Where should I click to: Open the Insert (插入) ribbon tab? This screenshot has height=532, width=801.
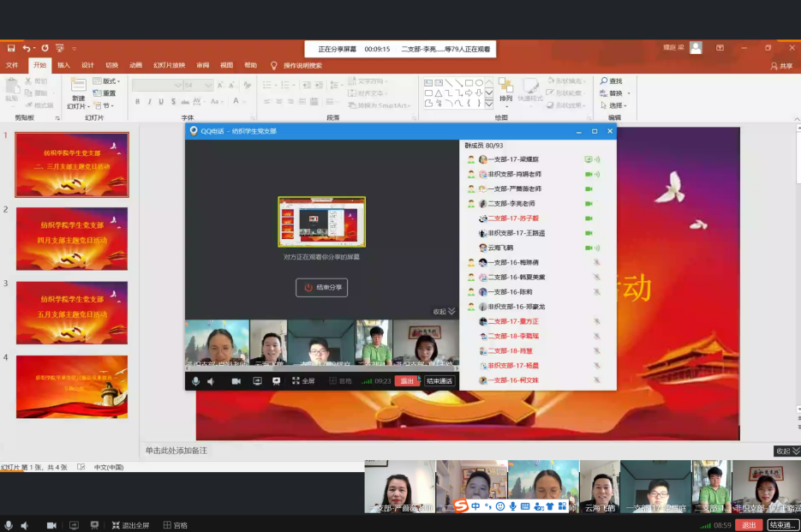(63, 65)
